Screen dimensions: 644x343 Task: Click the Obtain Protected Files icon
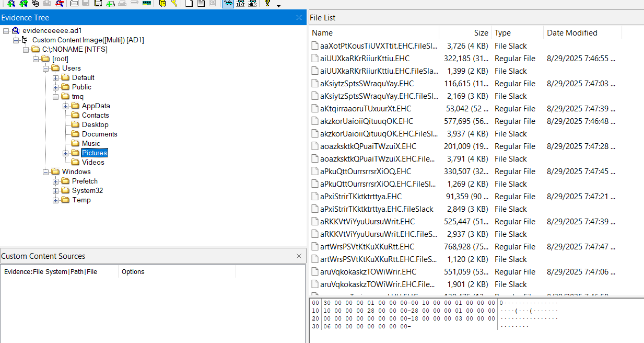click(162, 3)
